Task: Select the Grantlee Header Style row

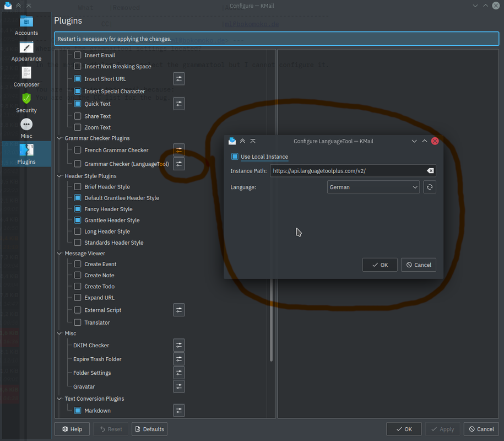Action: click(x=112, y=220)
